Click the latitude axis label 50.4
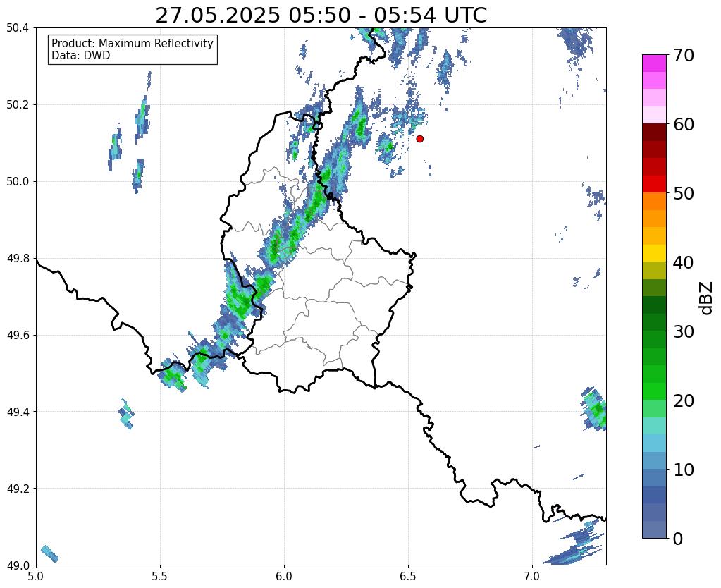Image resolution: width=721 pixels, height=588 pixels. coord(18,28)
